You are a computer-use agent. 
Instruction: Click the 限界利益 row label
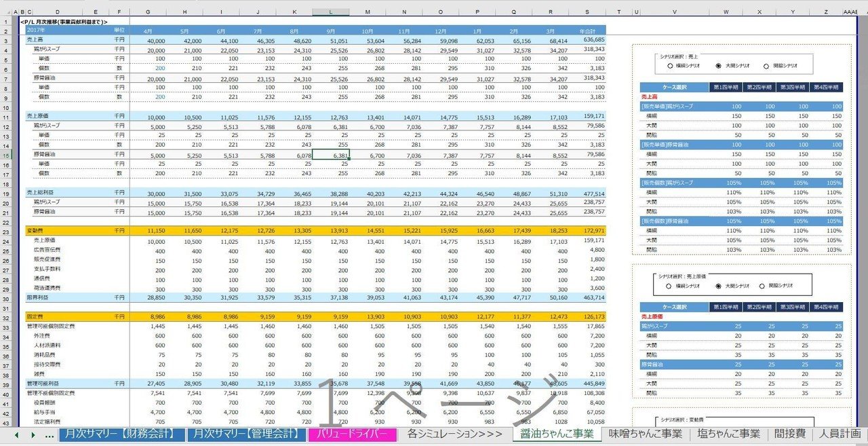pyautogui.click(x=37, y=298)
